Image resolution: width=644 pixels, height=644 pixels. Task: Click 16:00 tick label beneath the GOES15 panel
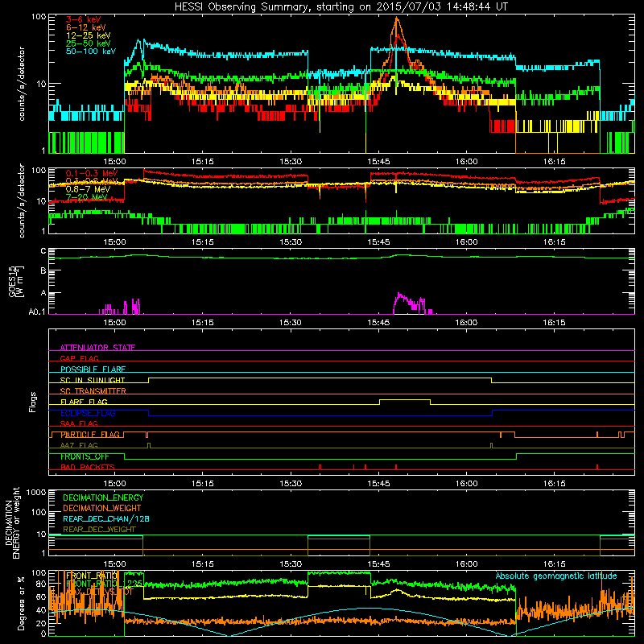[x=466, y=323]
